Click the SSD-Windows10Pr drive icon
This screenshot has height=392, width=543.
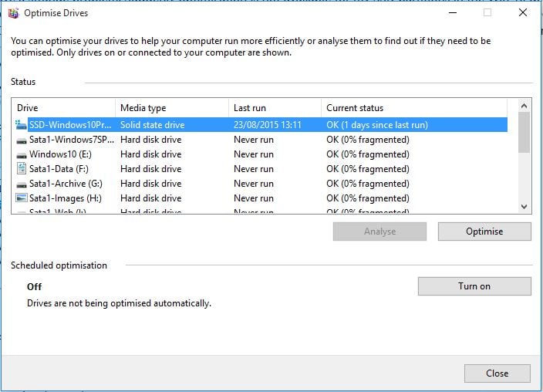click(x=21, y=125)
